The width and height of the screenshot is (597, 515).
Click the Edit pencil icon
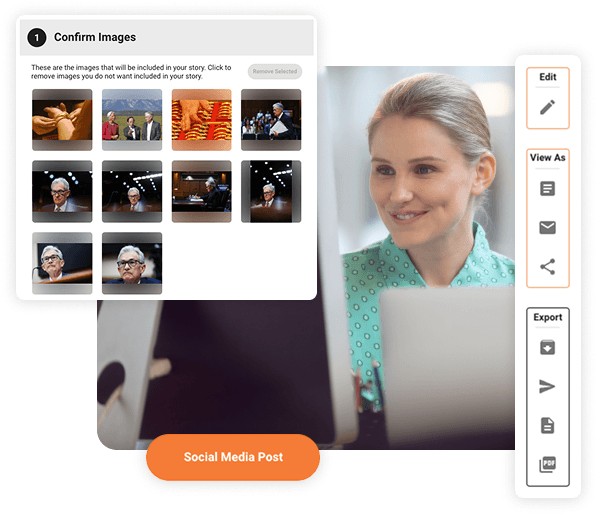coord(547,107)
